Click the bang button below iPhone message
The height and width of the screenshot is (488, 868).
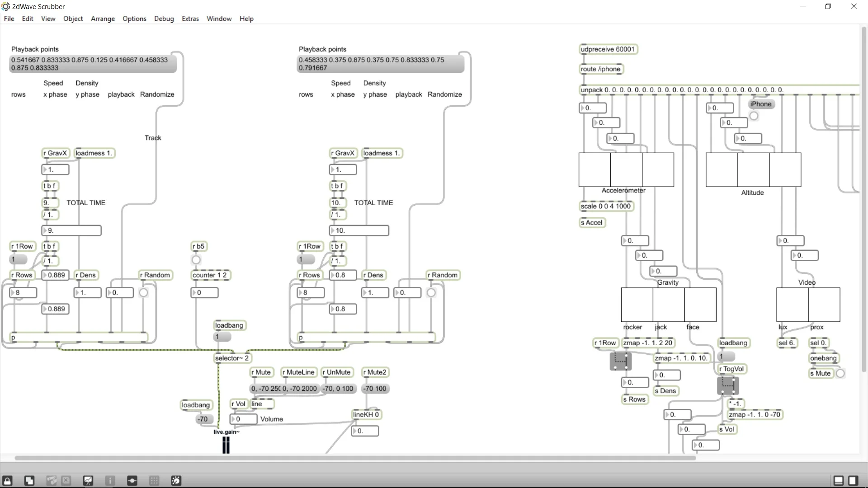click(754, 116)
